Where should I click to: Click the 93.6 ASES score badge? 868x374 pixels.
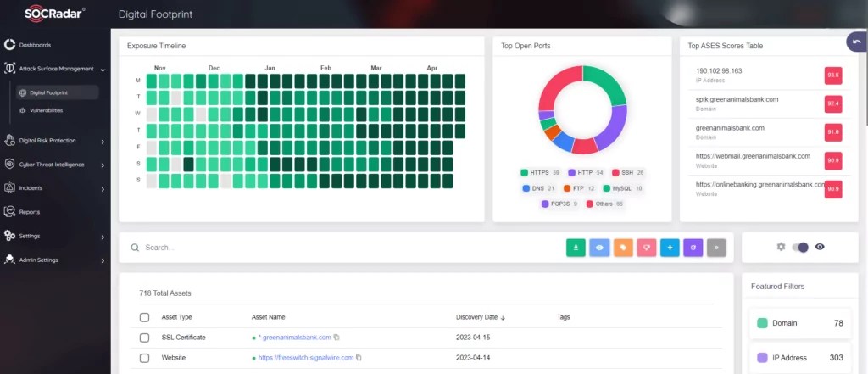click(x=833, y=76)
